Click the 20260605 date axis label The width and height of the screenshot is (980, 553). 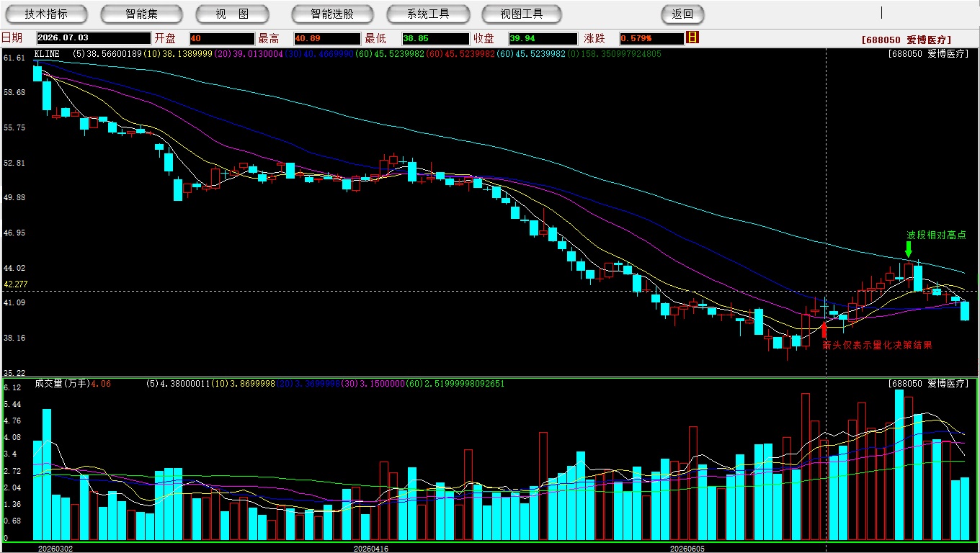pyautogui.click(x=688, y=548)
